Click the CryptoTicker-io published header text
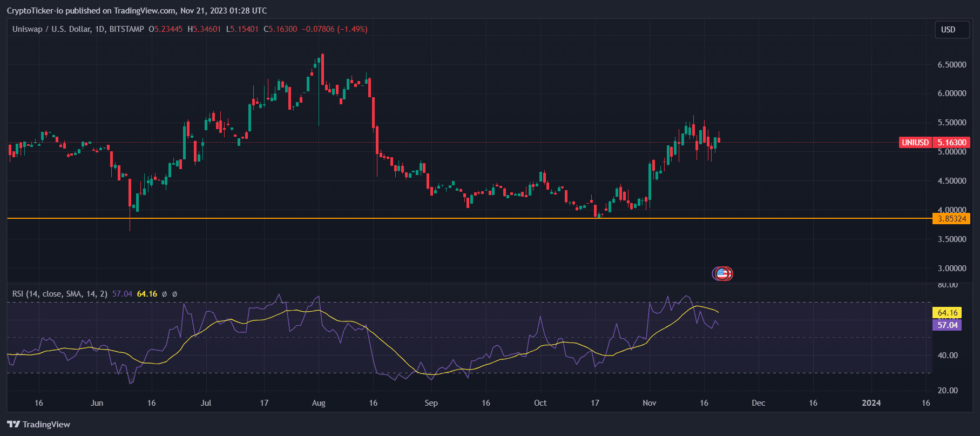 click(137, 11)
